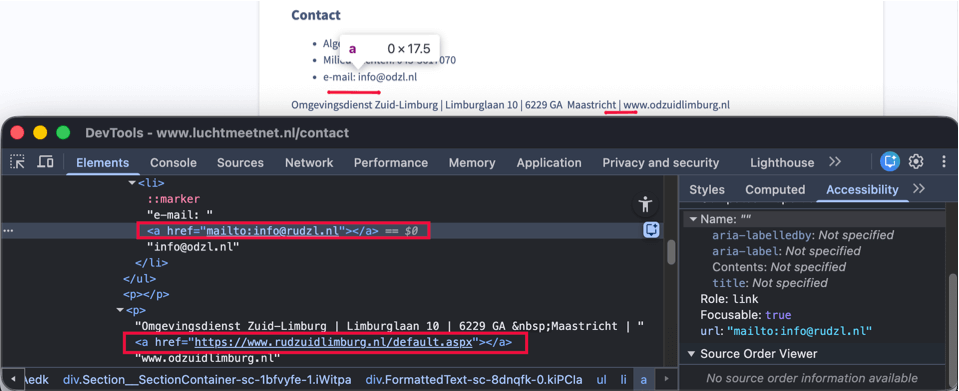Open the DevTools three-dot customize menu
The height and width of the screenshot is (391, 959).
(944, 162)
